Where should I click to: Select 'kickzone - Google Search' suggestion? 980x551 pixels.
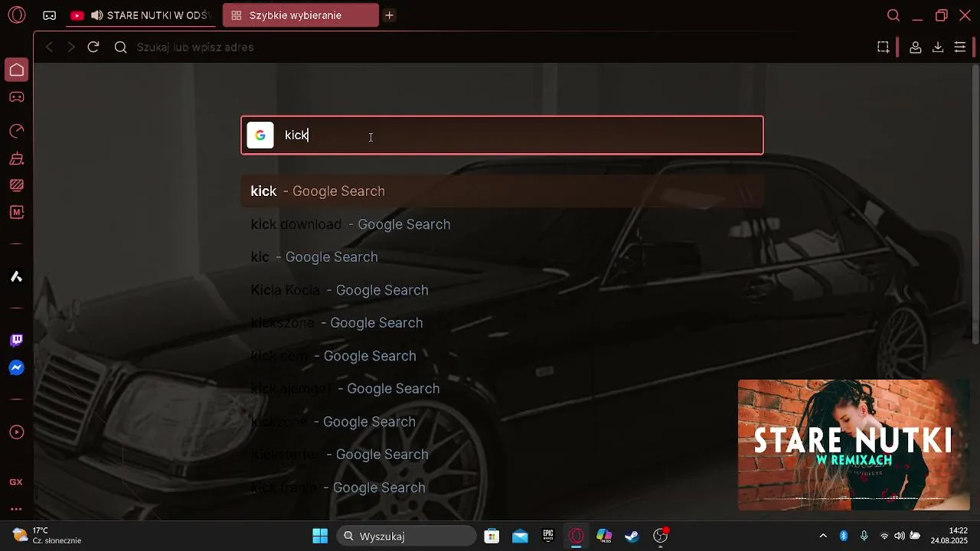point(502,422)
